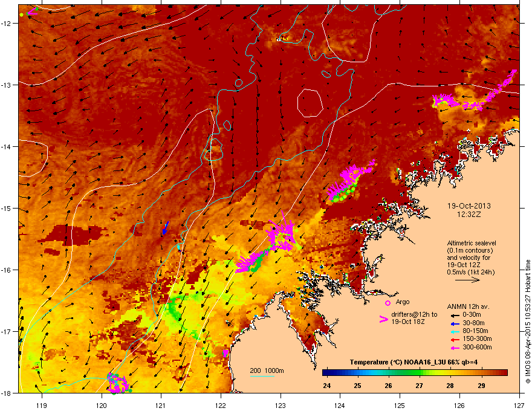Click the '-16' latitude axis label
Viewport: 532px width, 411px height.
[7, 270]
